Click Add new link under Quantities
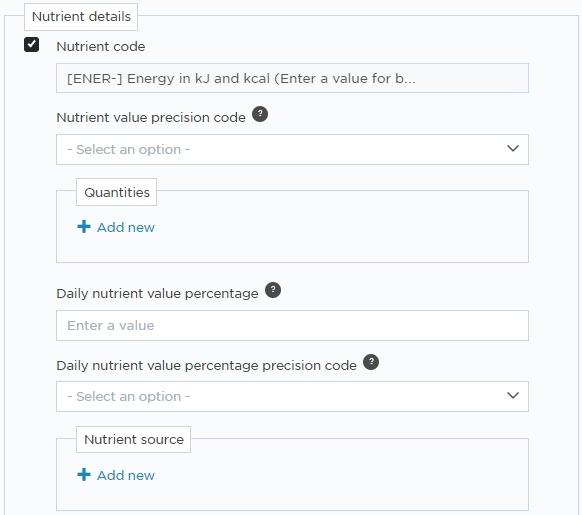582x515 pixels. click(x=125, y=227)
